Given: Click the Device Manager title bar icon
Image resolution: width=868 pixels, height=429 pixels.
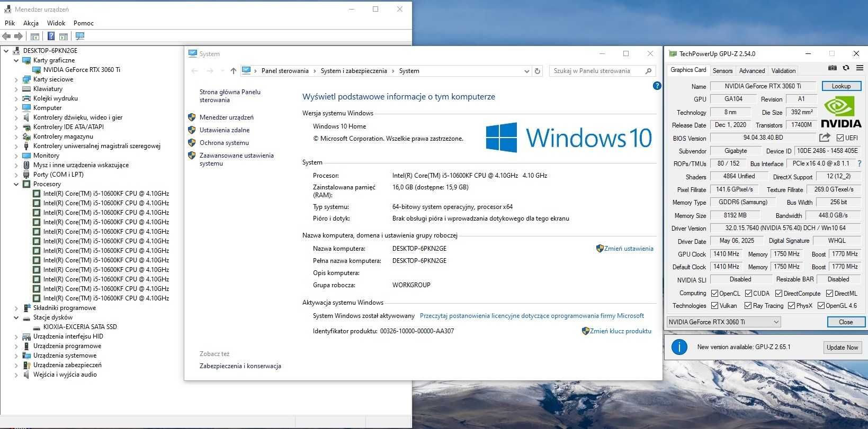Looking at the screenshot, I should coord(7,9).
